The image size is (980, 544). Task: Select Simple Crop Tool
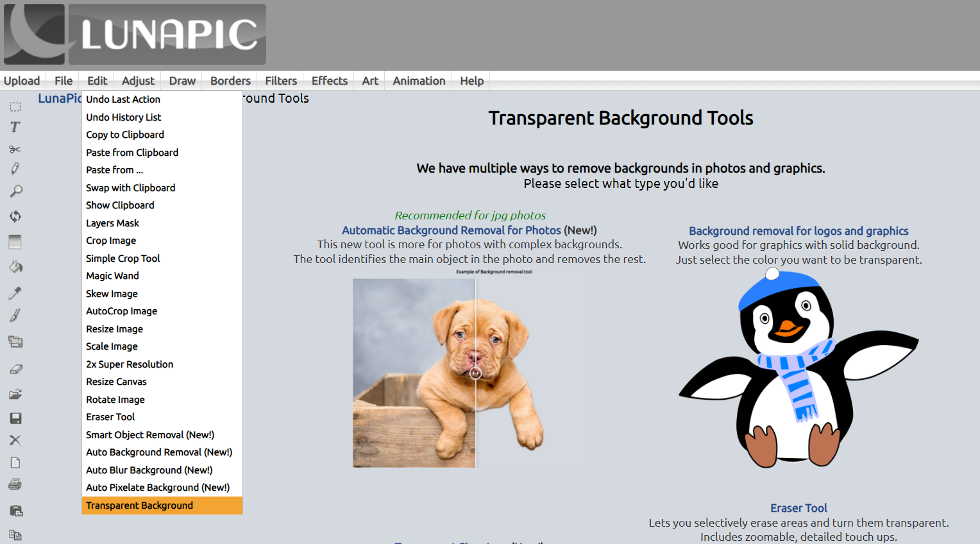162,259
